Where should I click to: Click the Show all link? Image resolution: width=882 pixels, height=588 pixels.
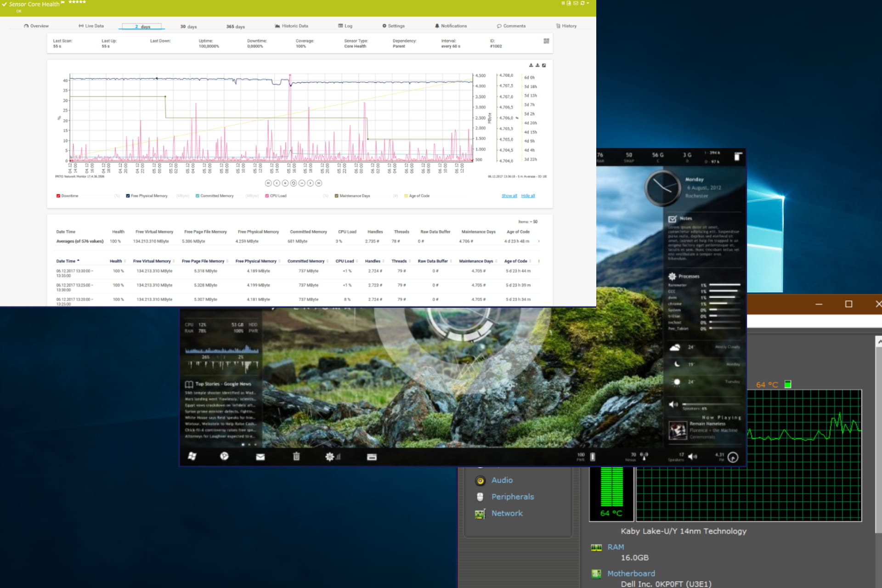(509, 196)
